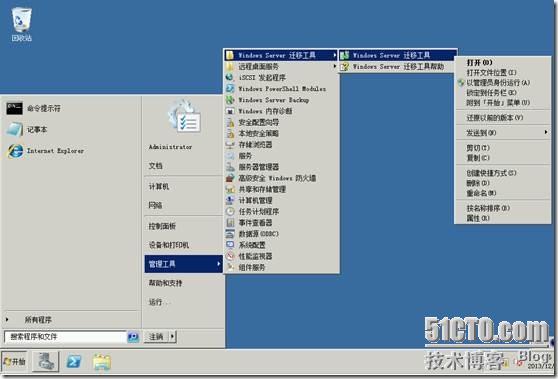Click the 性能监视器 icon
Screen dimensions: 558x379
(230, 256)
